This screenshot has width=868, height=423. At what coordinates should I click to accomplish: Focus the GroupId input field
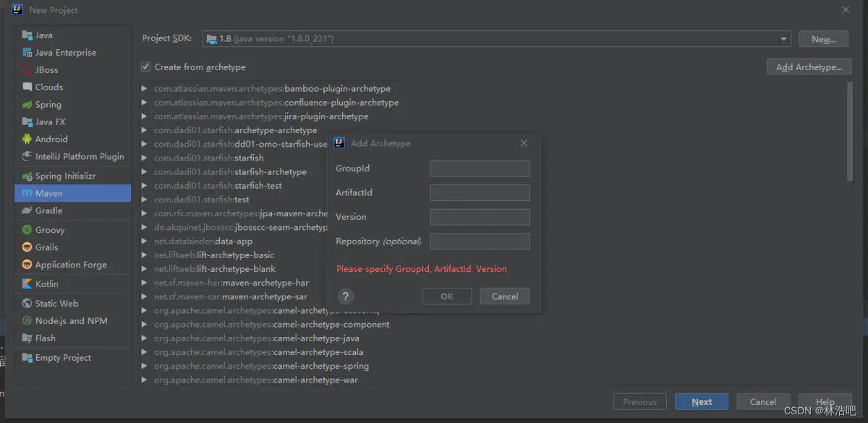[x=480, y=168]
